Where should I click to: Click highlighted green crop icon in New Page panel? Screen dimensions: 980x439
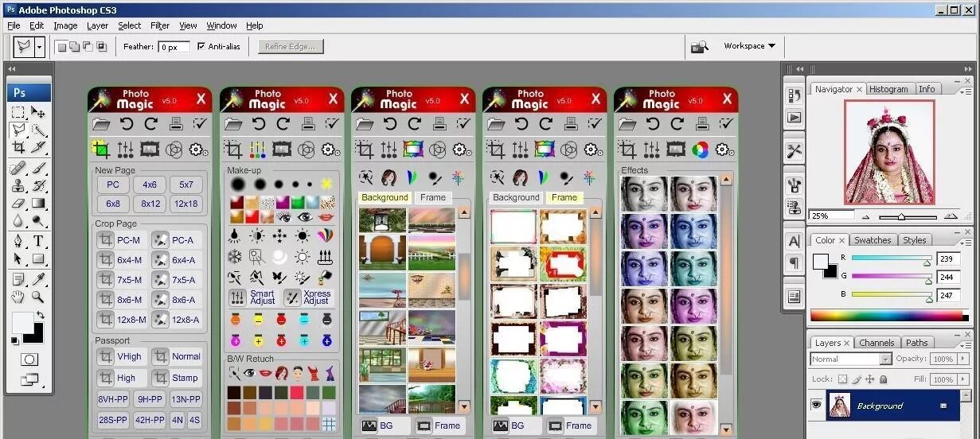click(100, 149)
